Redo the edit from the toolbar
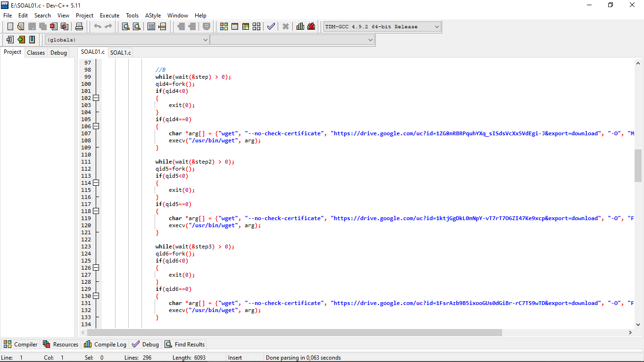 pyautogui.click(x=108, y=26)
